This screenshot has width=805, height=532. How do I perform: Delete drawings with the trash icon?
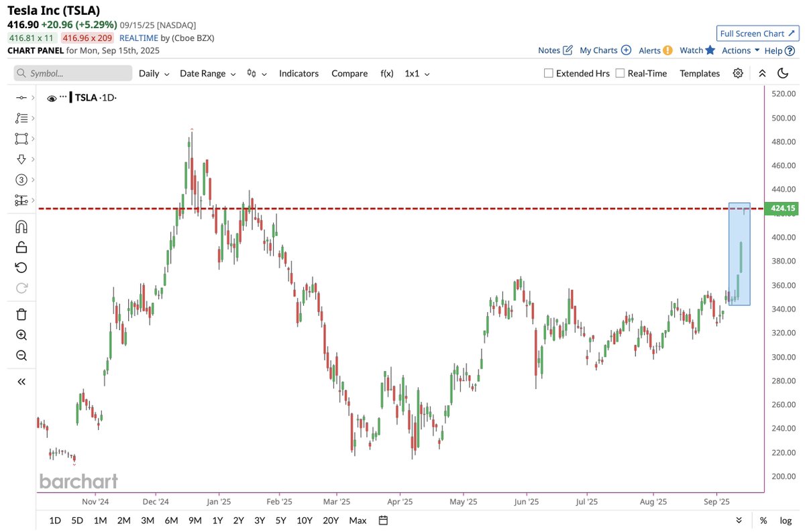click(21, 315)
